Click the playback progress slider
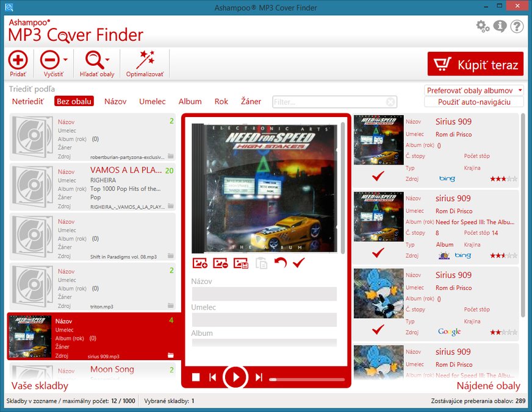Viewport: 532px width, 412px height. coord(305,378)
